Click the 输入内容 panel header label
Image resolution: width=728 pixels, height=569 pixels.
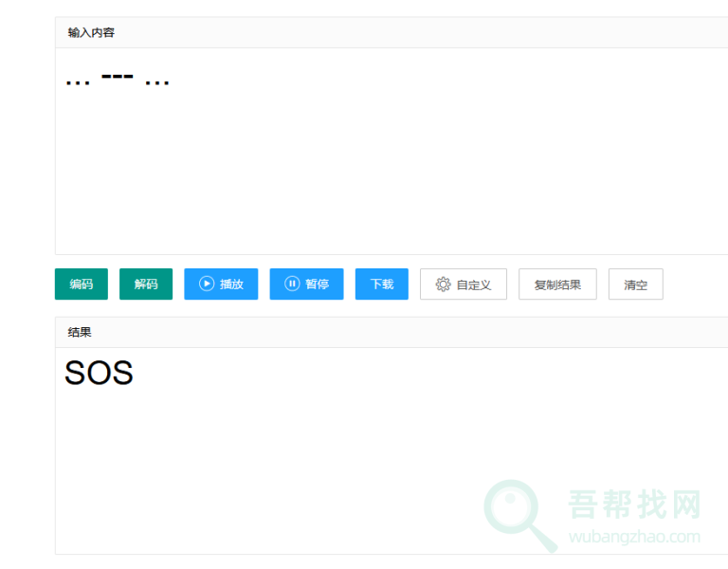(x=91, y=33)
